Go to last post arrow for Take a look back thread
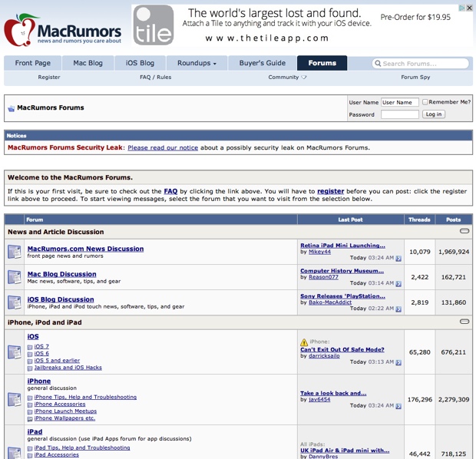The width and height of the screenshot is (476, 459). (x=398, y=406)
